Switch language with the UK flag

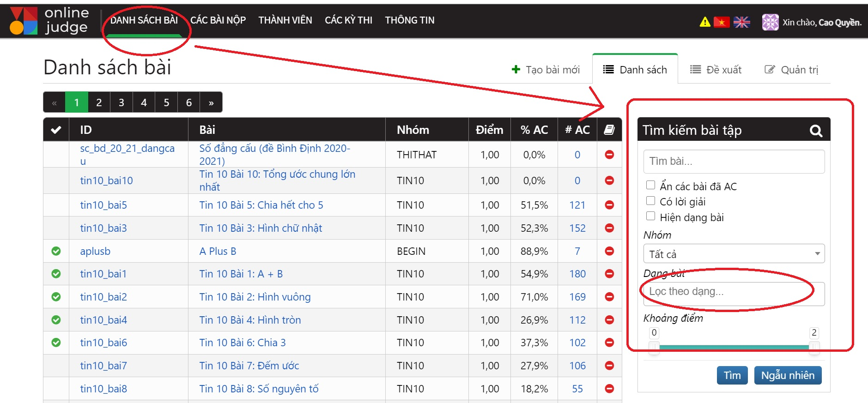pyautogui.click(x=741, y=22)
